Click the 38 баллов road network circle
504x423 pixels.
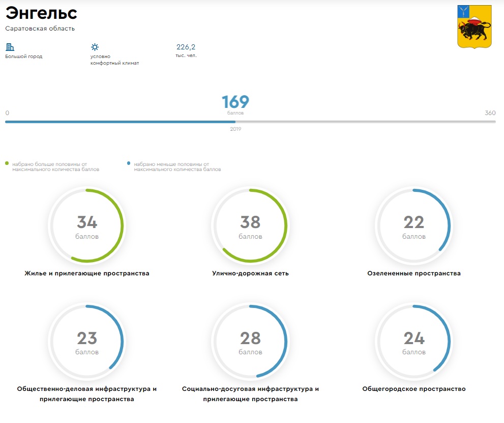point(250,225)
